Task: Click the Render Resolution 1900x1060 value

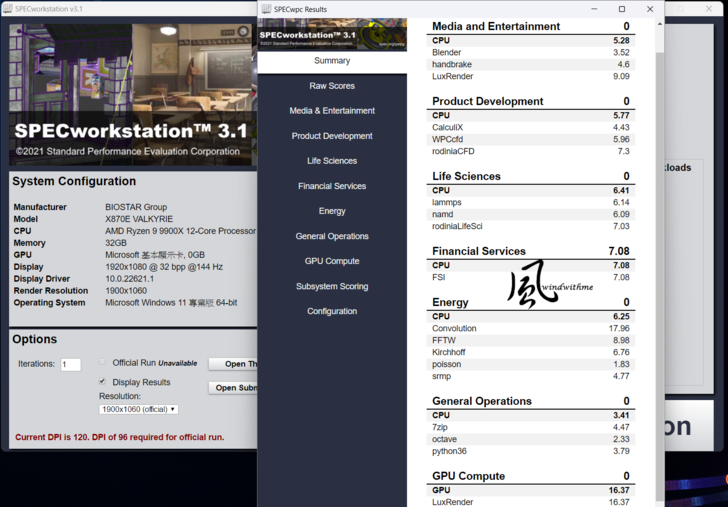Action: [x=126, y=291]
